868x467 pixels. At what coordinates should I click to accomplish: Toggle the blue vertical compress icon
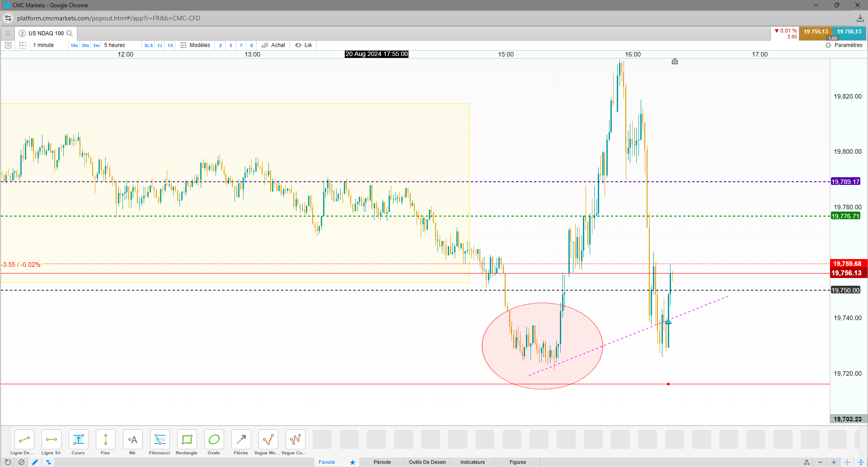[x=861, y=462]
